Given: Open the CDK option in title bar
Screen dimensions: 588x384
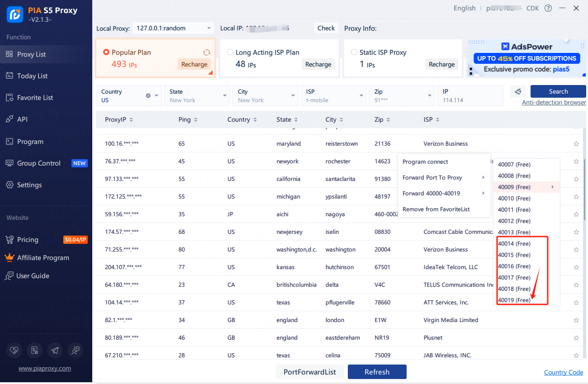Looking at the screenshot, I should coord(532,8).
